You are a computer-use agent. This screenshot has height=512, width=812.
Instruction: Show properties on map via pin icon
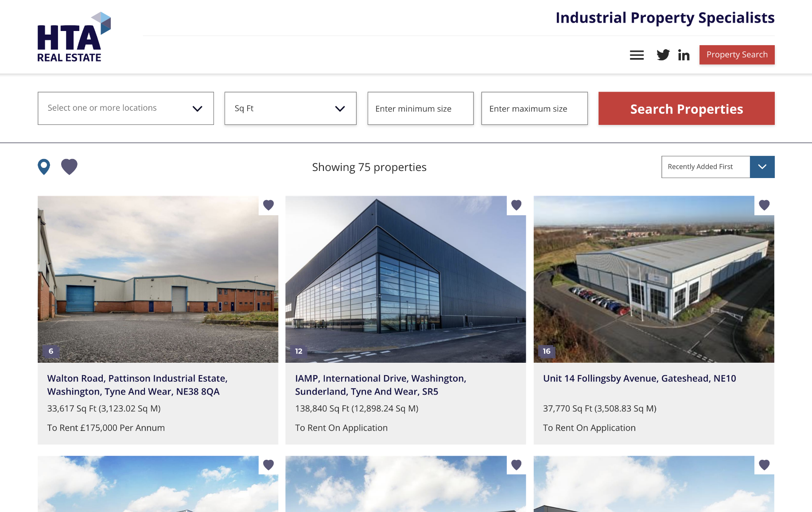44,167
